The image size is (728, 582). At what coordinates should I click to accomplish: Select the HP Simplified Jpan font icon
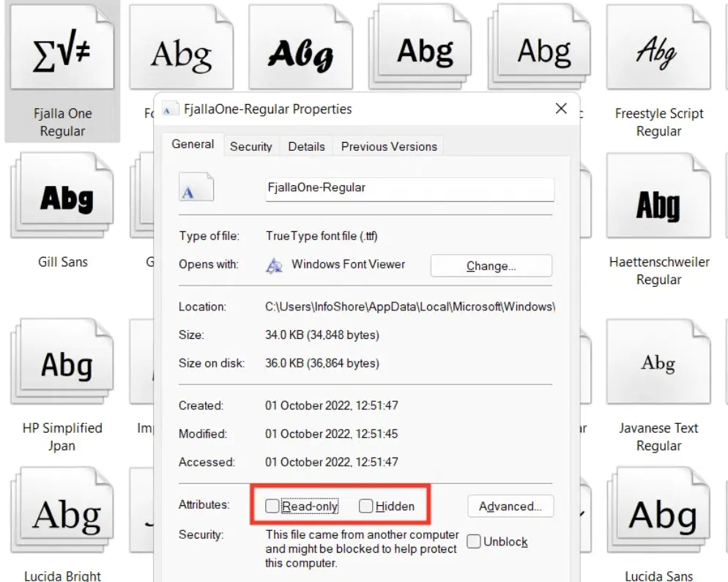[x=62, y=362]
